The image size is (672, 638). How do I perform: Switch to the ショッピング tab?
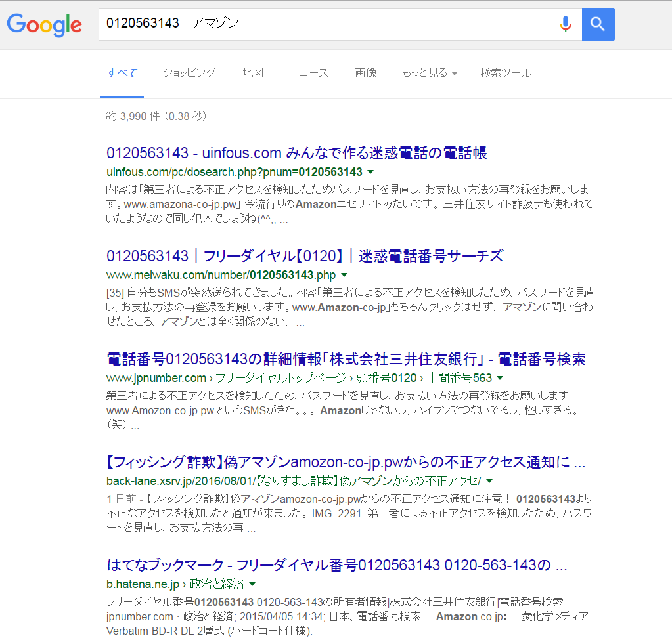coord(189,73)
